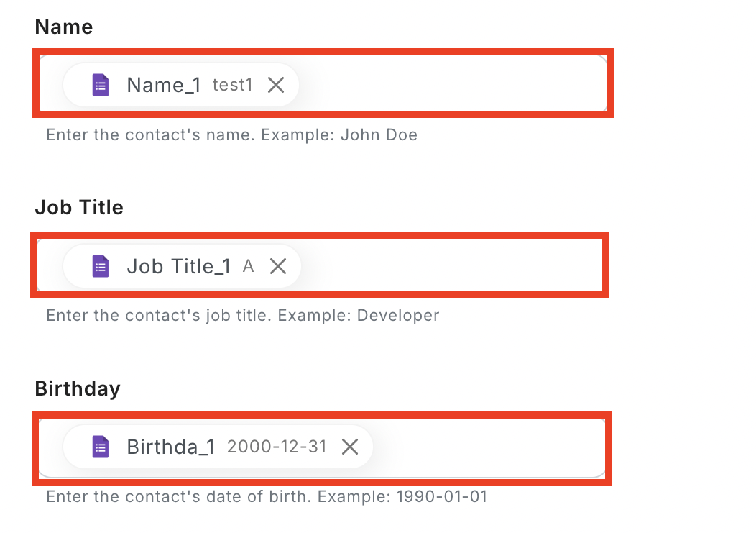Click the purple form icon in Job Title_1 chip

(101, 267)
